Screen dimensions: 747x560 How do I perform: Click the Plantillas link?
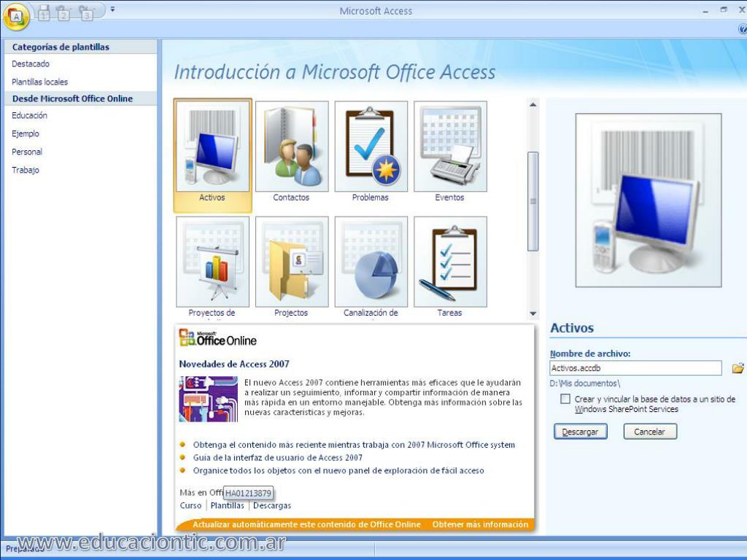(x=228, y=506)
